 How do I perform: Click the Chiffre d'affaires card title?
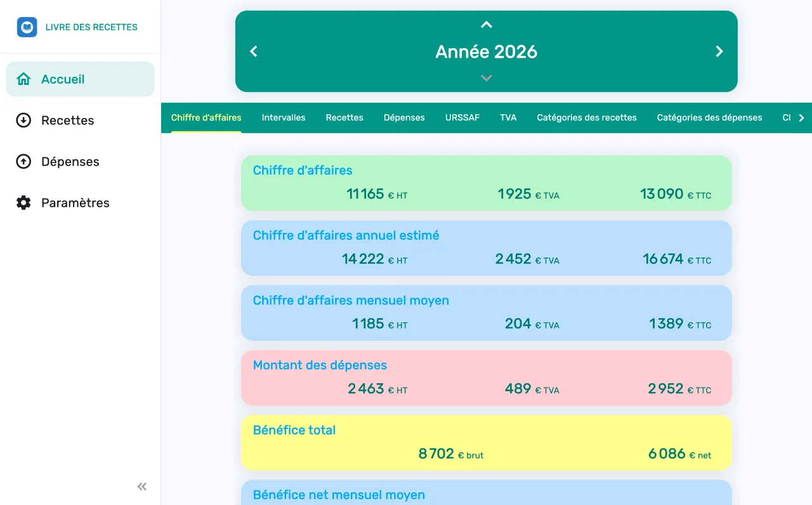click(303, 171)
